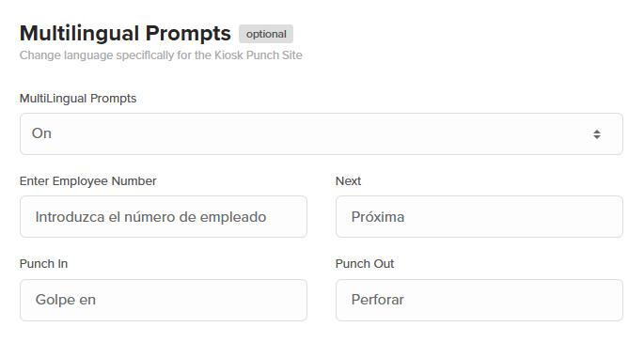The width and height of the screenshot is (644, 358).
Task: Click the Next field label
Action: click(x=348, y=181)
